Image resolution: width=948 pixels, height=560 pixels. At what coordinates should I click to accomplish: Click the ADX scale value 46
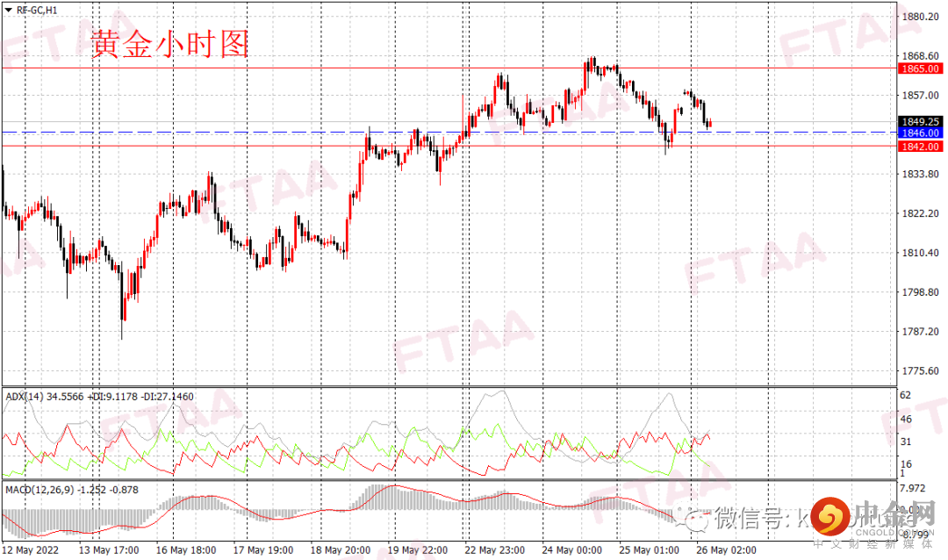pyautogui.click(x=906, y=419)
